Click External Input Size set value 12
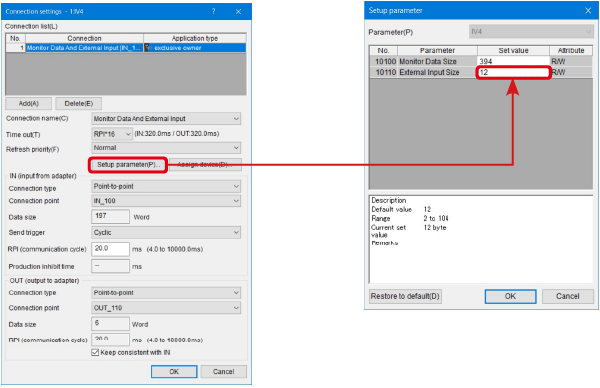Image resolution: width=600 pixels, height=388 pixels. click(x=513, y=72)
